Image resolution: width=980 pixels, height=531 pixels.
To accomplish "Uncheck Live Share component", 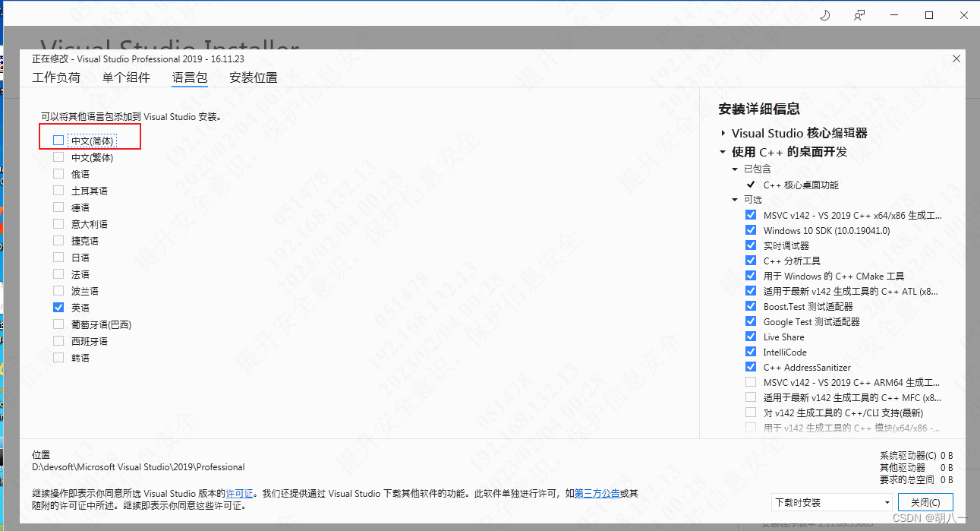I will pos(751,337).
